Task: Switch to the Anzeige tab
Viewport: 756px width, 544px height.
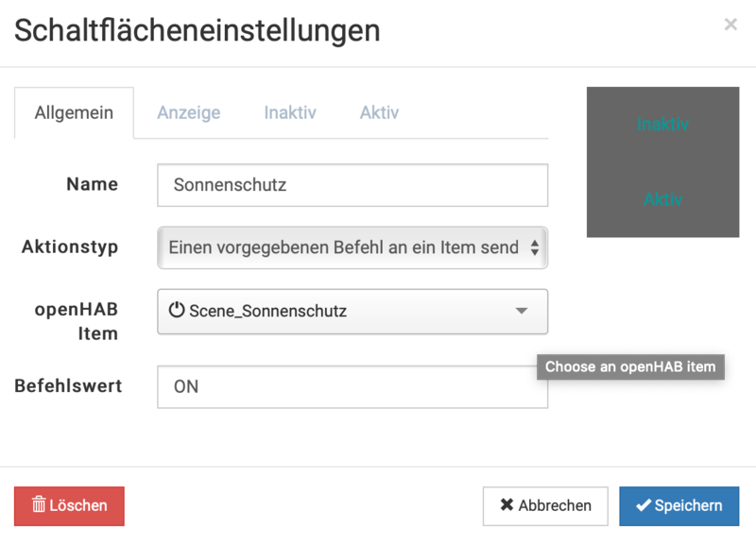Action: point(188,112)
